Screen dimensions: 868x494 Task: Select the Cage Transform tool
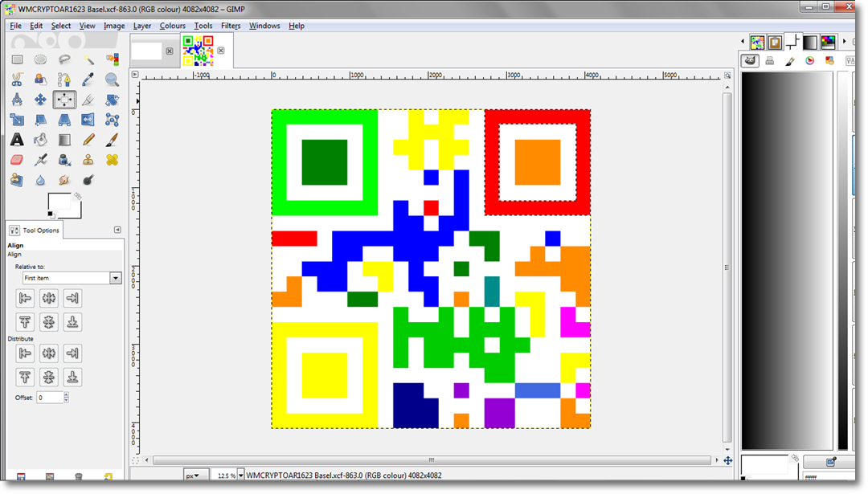[113, 120]
